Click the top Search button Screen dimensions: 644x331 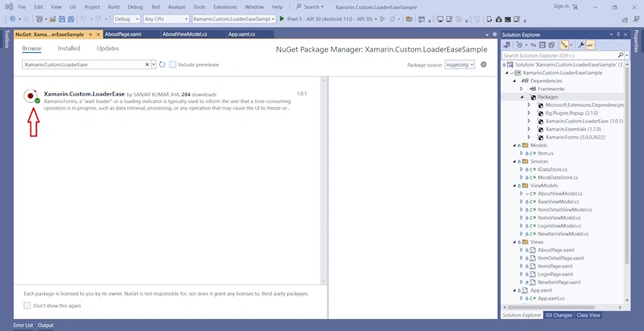point(310,7)
